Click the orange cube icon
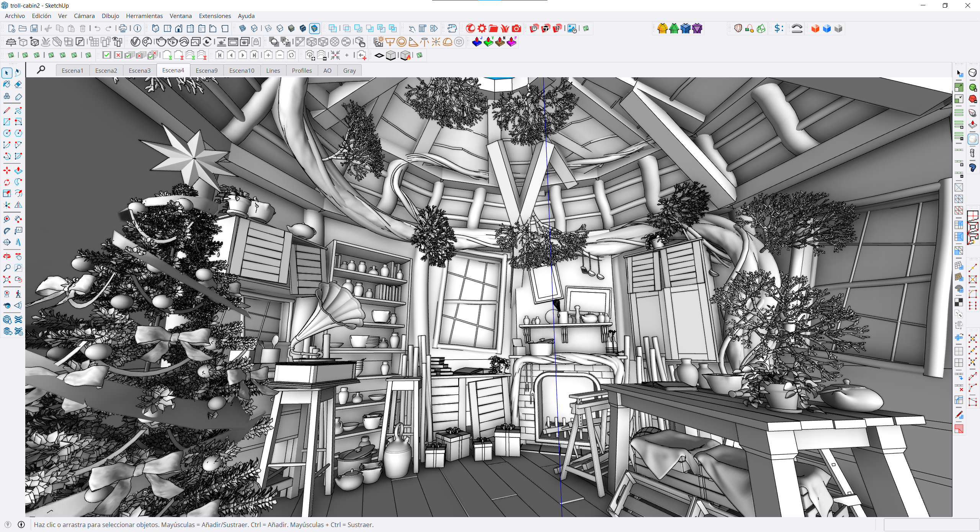Image resolution: width=980 pixels, height=532 pixels. tap(815, 28)
